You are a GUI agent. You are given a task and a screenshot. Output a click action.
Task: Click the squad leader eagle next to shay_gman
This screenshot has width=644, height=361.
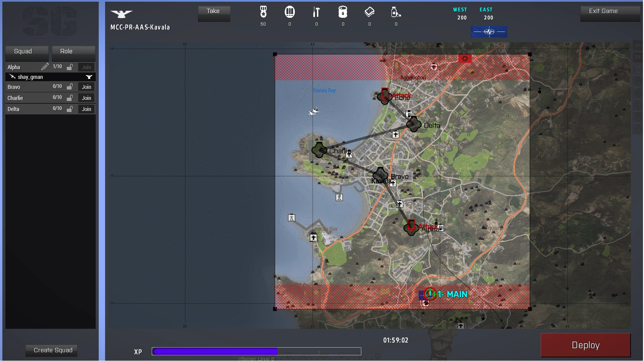coord(89,77)
